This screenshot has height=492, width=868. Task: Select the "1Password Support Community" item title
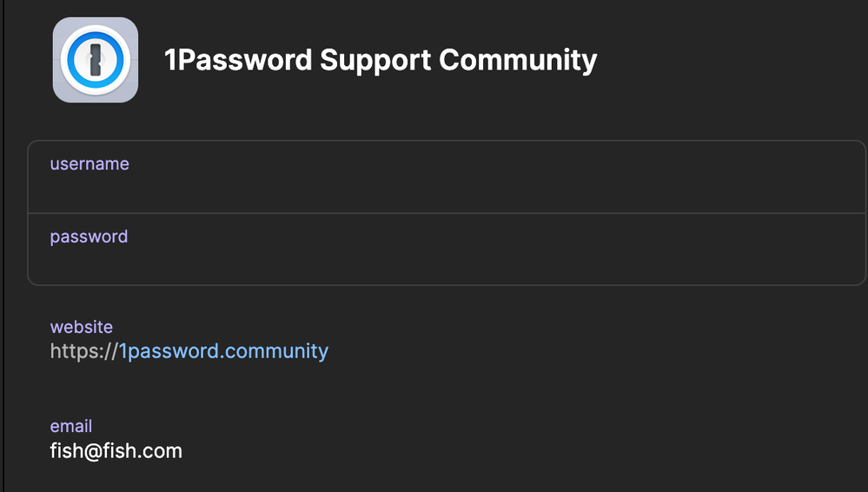(x=381, y=60)
